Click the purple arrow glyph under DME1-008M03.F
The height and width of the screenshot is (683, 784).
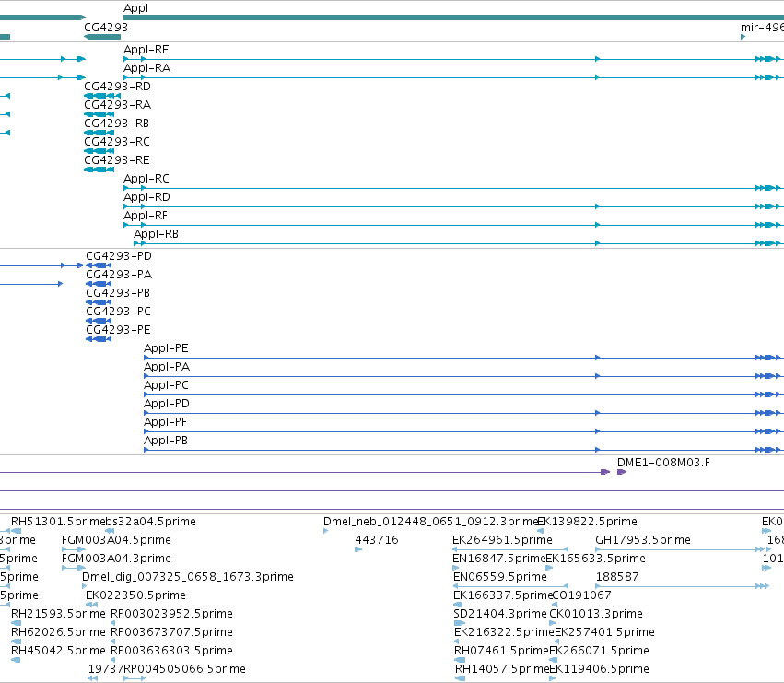(x=622, y=472)
